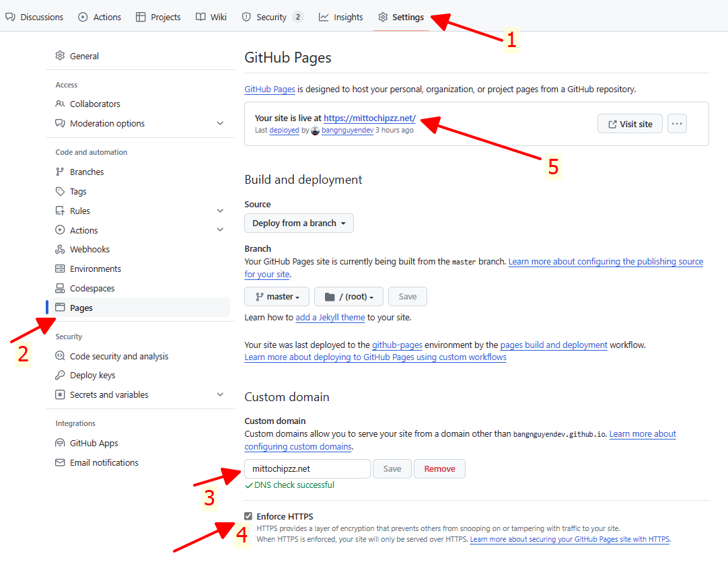The width and height of the screenshot is (728, 564).
Task: Click the play icon beside sidebar Actions
Action: click(x=60, y=230)
